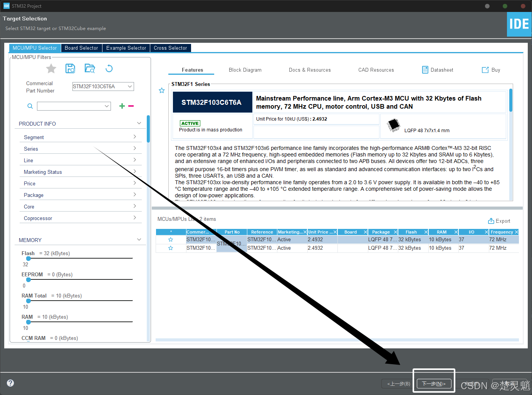The image size is (532, 395).
Task: Click the STM32F103C6T6A part name header
Action: pos(212,102)
